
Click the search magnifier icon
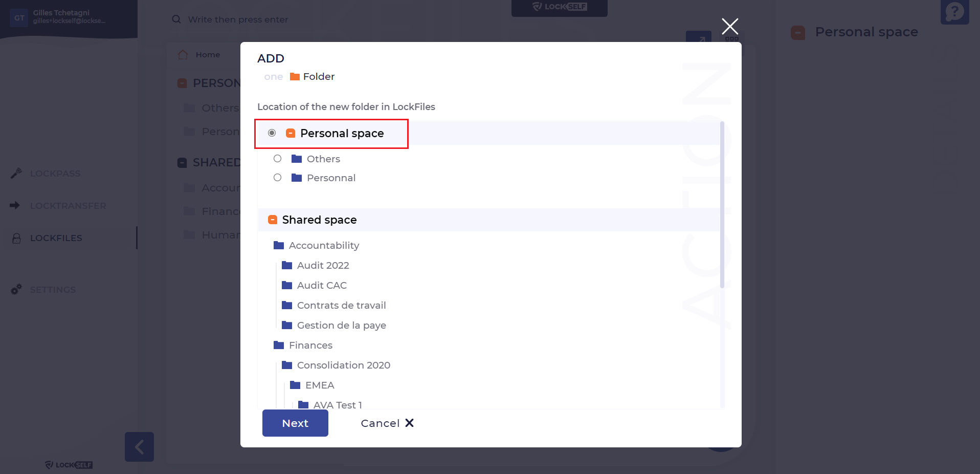point(176,19)
